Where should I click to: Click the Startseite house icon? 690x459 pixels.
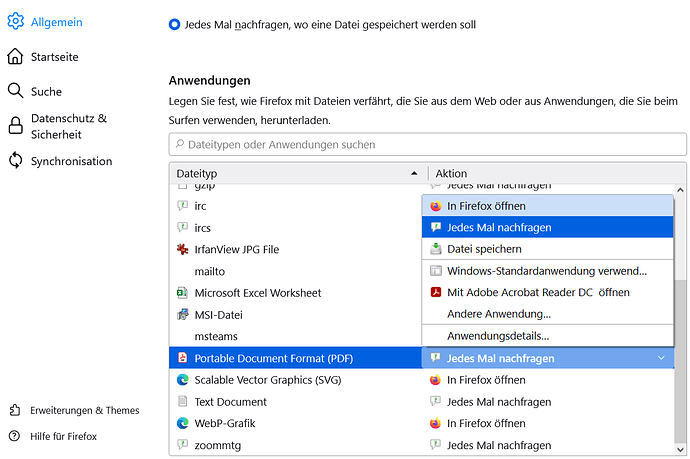(15, 56)
